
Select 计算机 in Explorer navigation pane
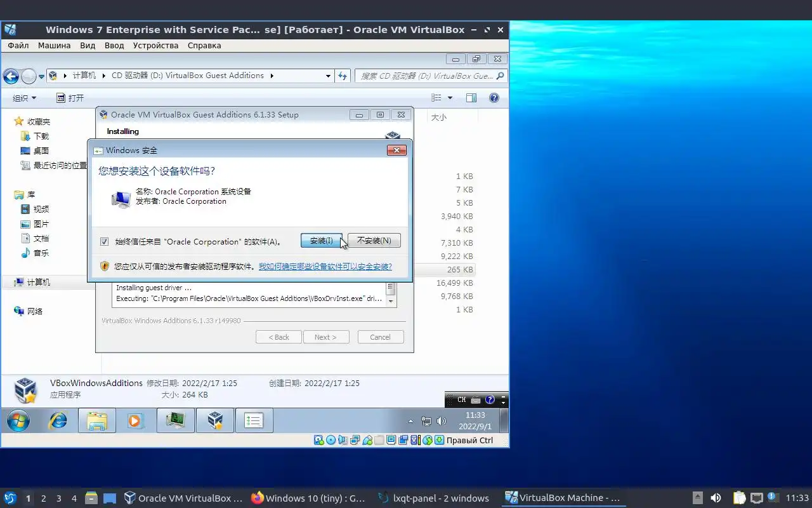[x=38, y=282]
